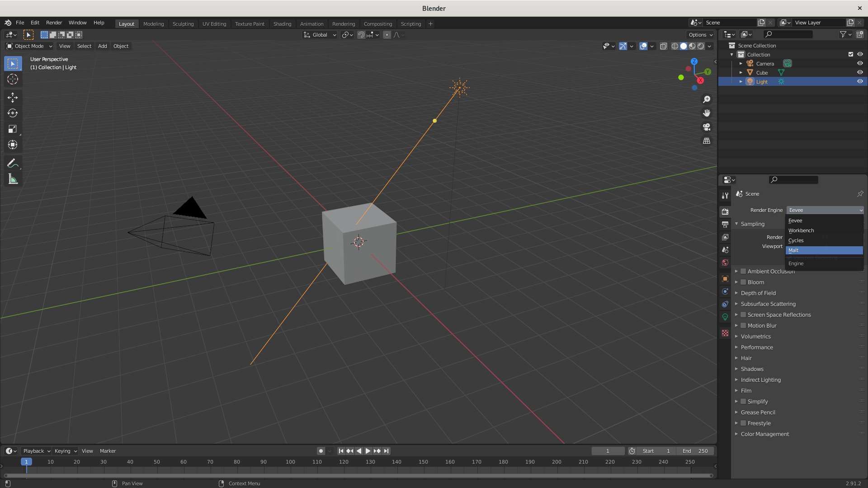The width and height of the screenshot is (868, 488).
Task: Activate the Measure tool
Action: (x=13, y=179)
